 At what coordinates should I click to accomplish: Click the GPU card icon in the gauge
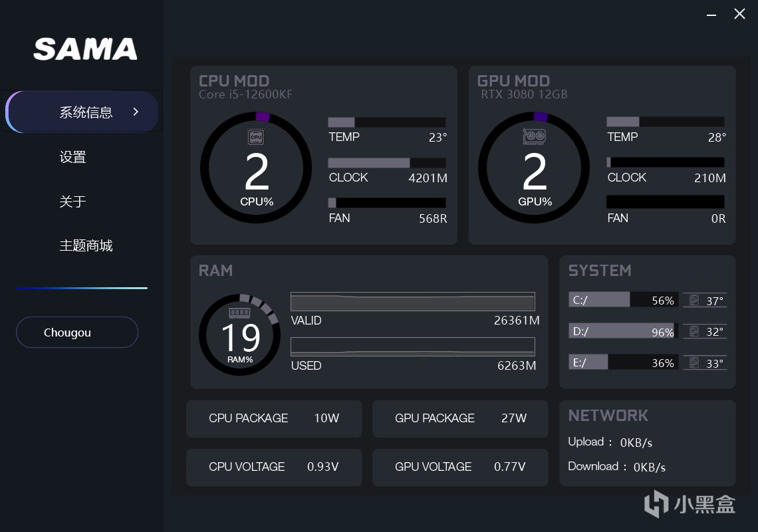point(534,136)
